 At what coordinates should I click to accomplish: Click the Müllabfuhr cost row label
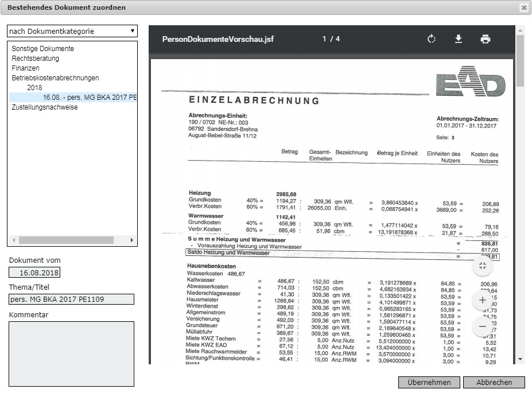point(199,332)
